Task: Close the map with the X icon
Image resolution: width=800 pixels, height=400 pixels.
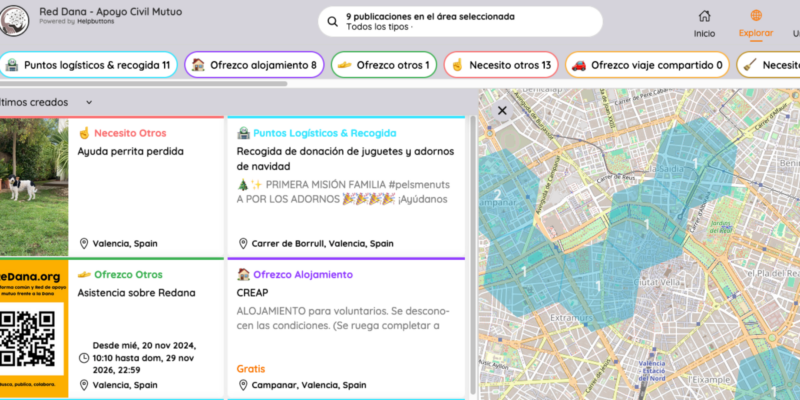Action: pyautogui.click(x=502, y=111)
